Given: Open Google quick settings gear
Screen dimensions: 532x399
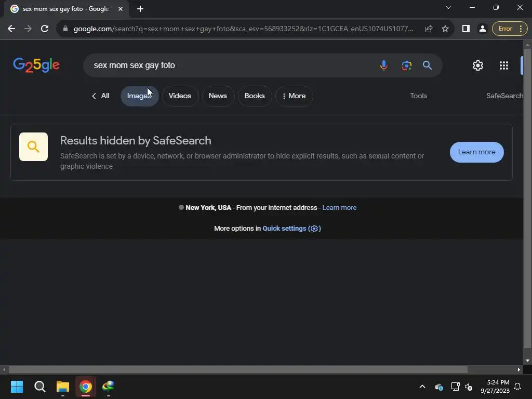Looking at the screenshot, I should [x=478, y=65].
